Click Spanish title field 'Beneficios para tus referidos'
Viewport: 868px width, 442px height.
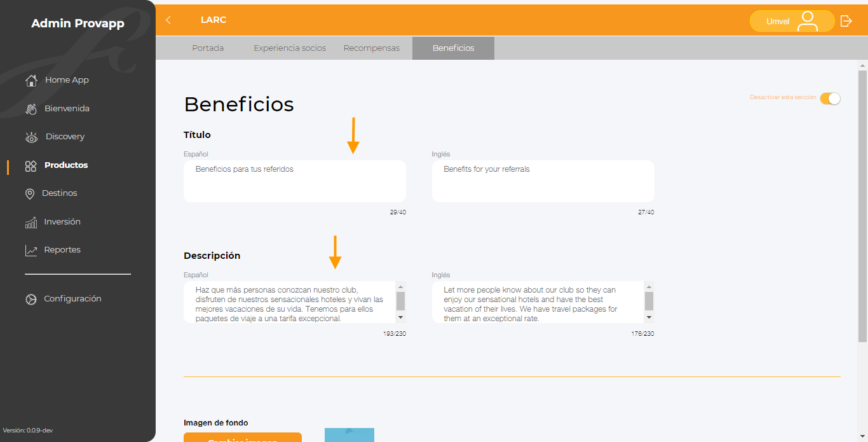[x=295, y=181]
